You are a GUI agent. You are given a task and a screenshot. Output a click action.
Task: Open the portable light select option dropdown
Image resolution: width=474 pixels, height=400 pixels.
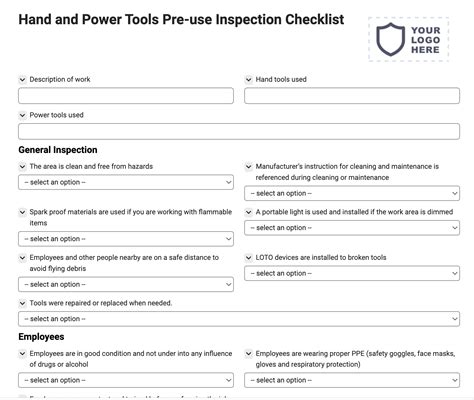pos(352,228)
